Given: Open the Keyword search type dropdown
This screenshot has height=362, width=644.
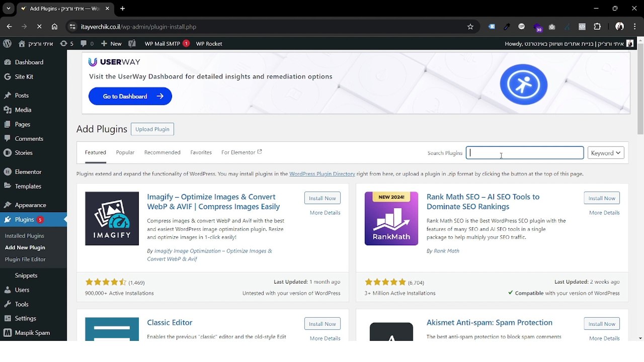Looking at the screenshot, I should tap(606, 153).
